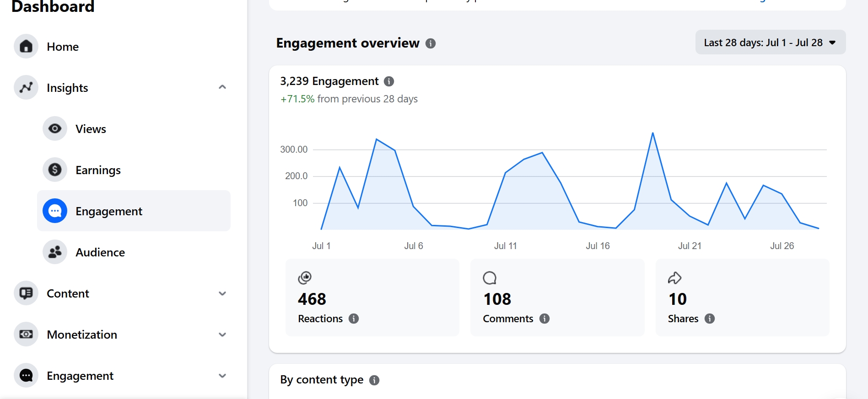Screen dimensions: 868x399
Task: Click the Content section icon
Action: pos(26,293)
